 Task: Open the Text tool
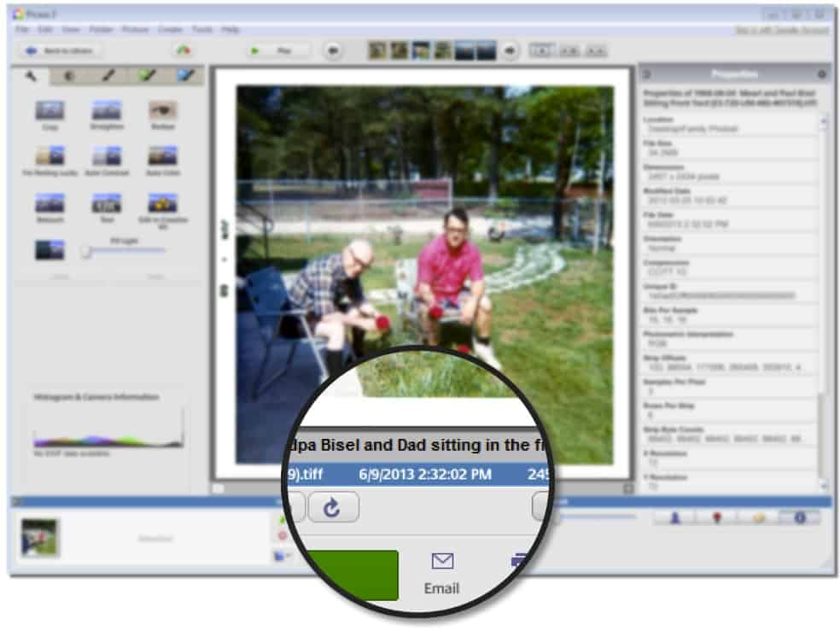pyautogui.click(x=106, y=203)
